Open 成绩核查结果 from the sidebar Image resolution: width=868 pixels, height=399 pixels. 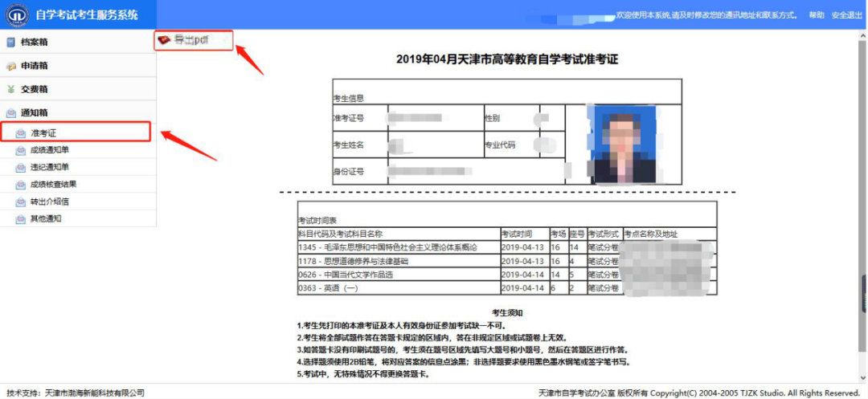click(53, 184)
